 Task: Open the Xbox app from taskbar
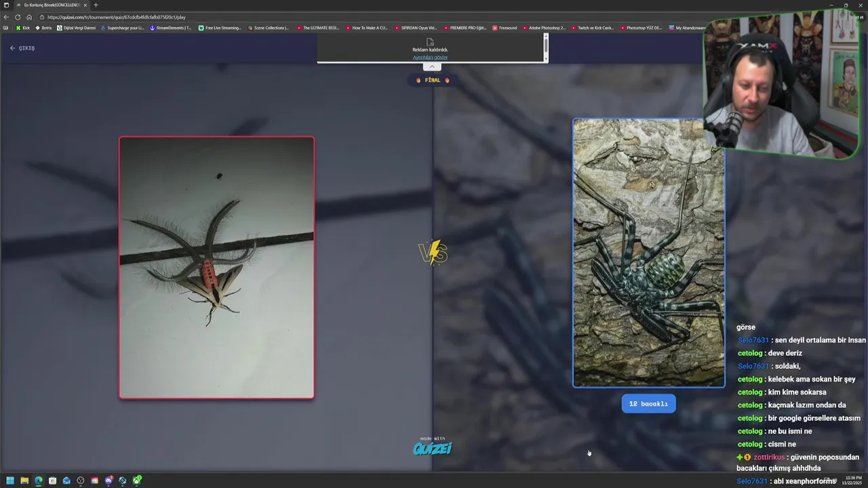click(137, 481)
